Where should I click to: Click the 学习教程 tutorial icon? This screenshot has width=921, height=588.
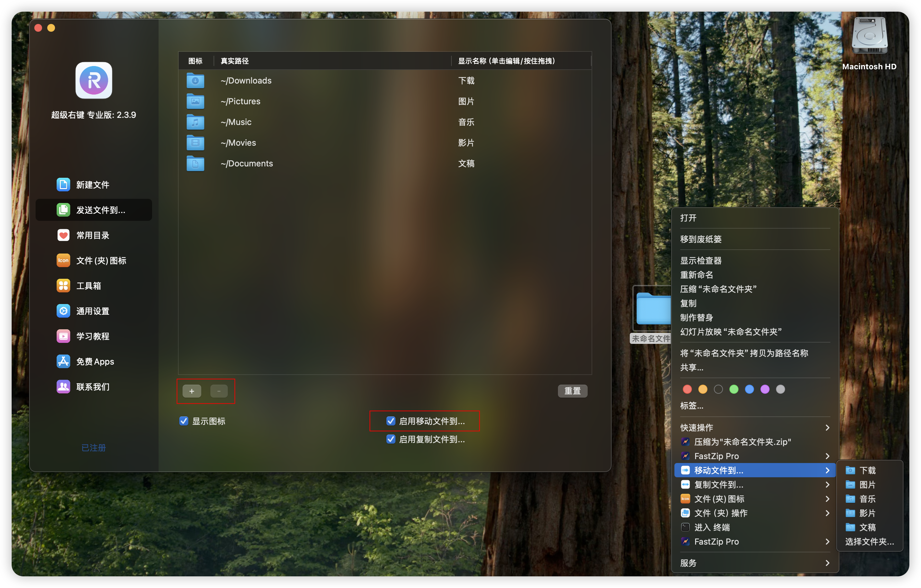(x=63, y=336)
